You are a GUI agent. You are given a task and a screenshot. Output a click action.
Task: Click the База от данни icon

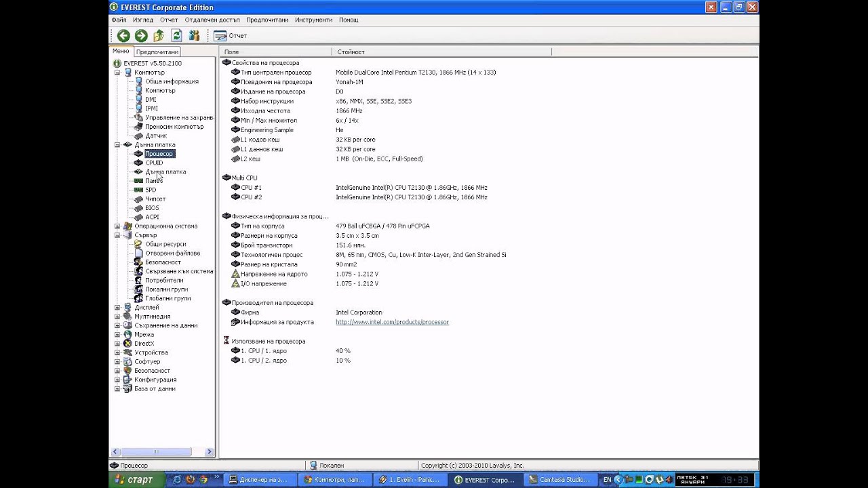coord(127,389)
